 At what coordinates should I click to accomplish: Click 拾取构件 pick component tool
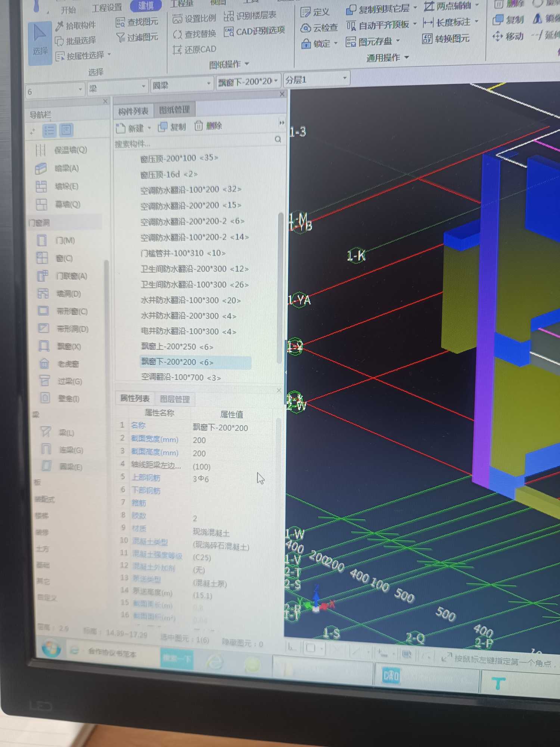[76, 25]
